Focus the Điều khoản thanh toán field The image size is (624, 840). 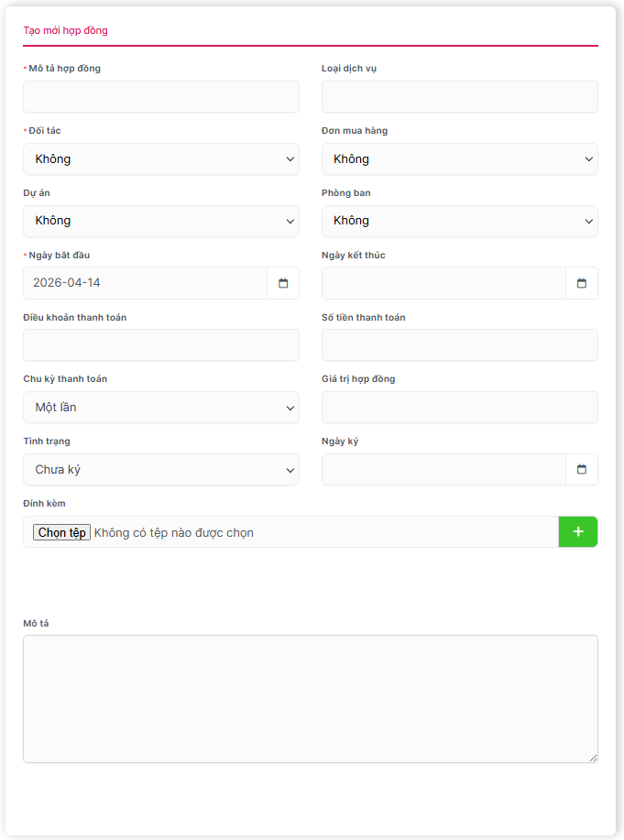pyautogui.click(x=161, y=345)
